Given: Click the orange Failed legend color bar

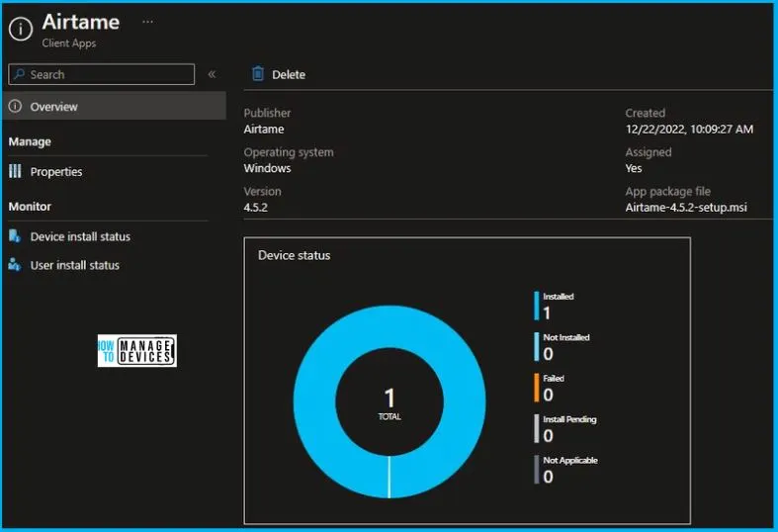Looking at the screenshot, I should tap(537, 388).
